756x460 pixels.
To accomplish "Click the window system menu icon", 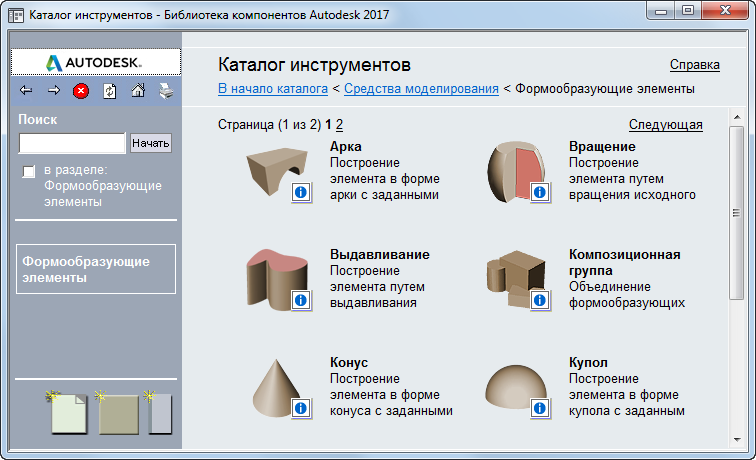I will 16,15.
